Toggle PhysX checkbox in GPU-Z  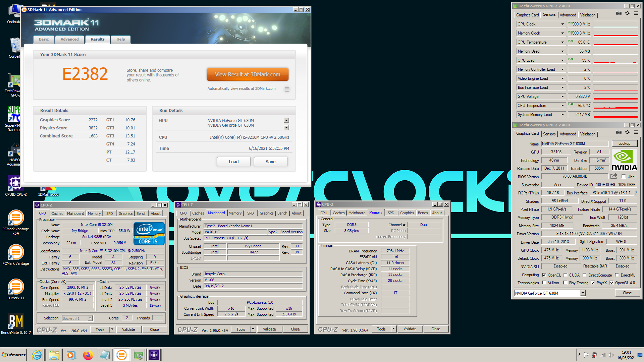593,283
